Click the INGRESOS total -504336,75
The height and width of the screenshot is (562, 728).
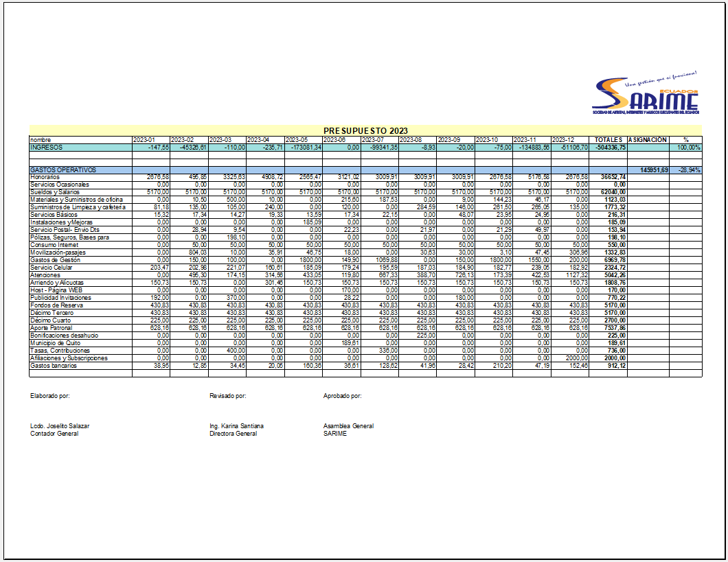610,148
